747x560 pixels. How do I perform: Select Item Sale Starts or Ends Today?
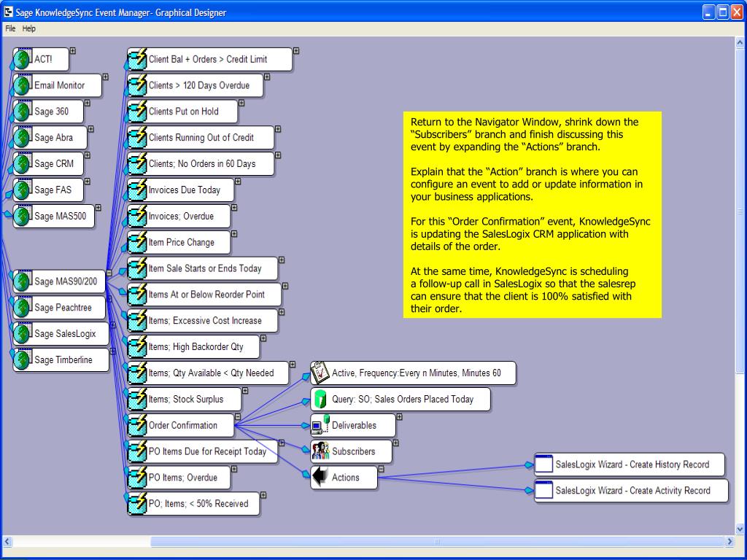pos(203,268)
